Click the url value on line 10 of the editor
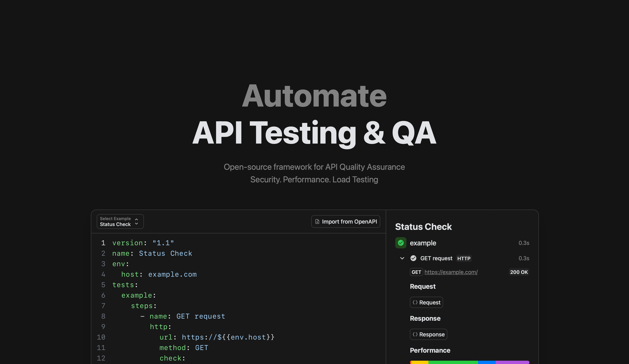 (228, 337)
